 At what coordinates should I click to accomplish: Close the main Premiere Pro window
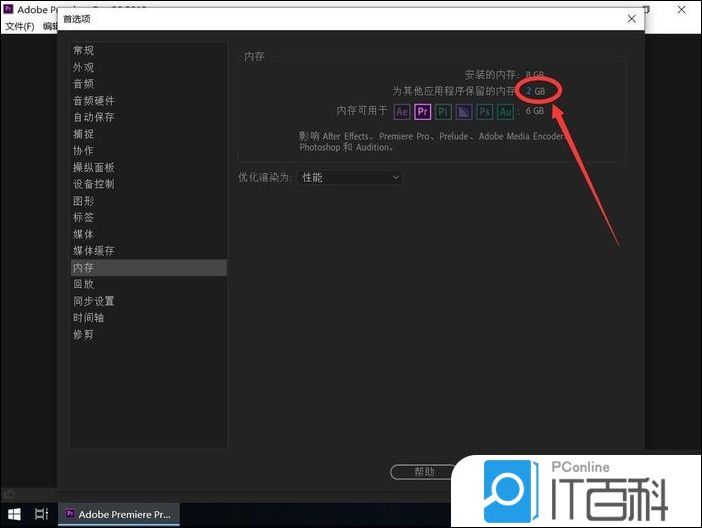pos(681,9)
